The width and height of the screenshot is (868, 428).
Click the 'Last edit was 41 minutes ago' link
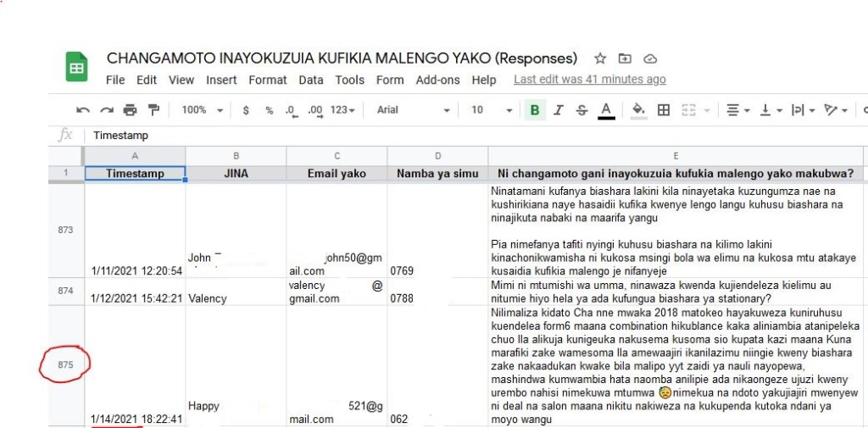(x=589, y=80)
